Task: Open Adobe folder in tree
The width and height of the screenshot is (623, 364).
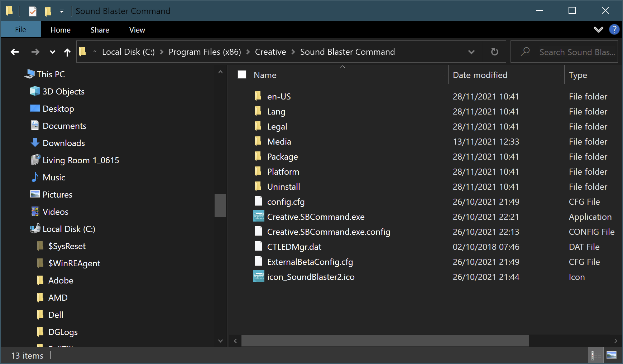Action: 61,281
